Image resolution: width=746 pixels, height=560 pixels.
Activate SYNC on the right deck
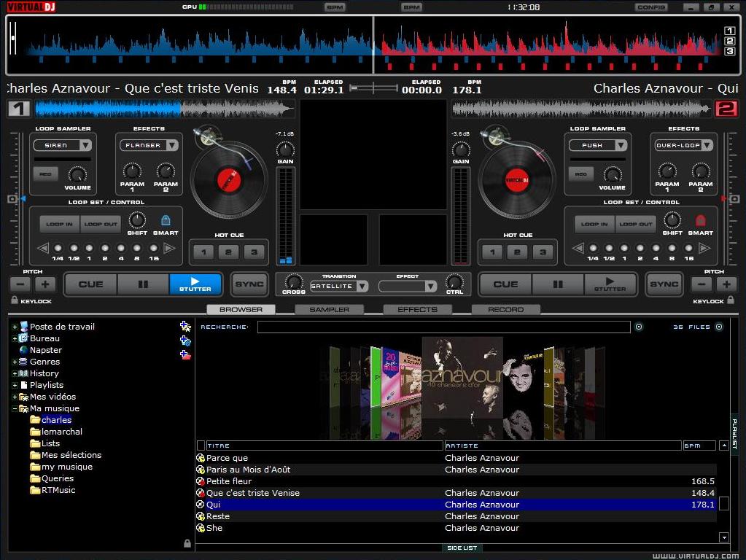pyautogui.click(x=663, y=284)
